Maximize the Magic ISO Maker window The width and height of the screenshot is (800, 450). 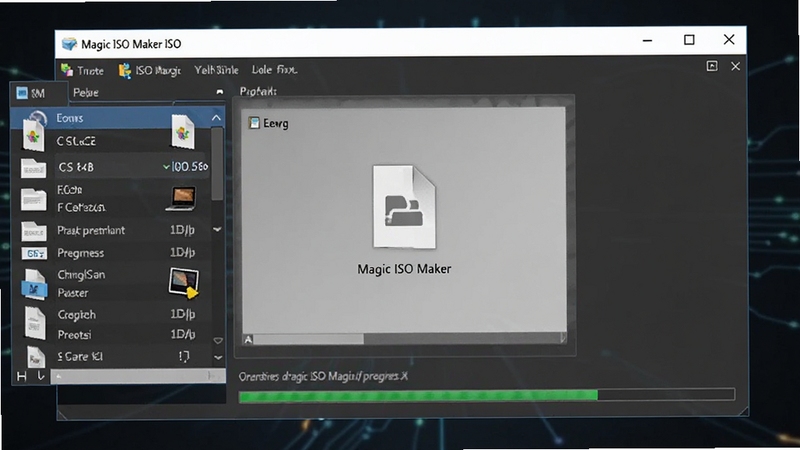click(689, 40)
